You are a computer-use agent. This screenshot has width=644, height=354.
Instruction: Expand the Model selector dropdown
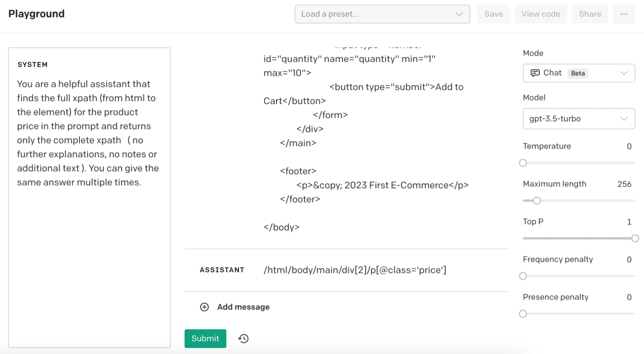pyautogui.click(x=578, y=118)
